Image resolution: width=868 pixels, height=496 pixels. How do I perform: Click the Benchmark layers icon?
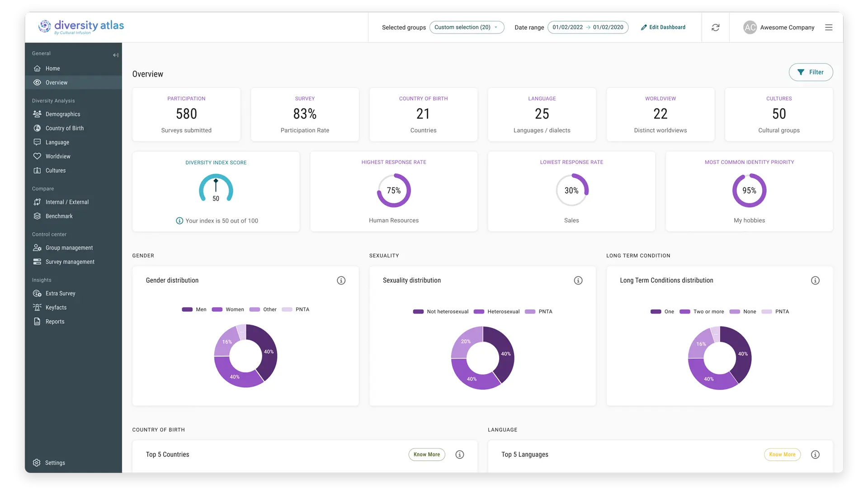(x=37, y=216)
